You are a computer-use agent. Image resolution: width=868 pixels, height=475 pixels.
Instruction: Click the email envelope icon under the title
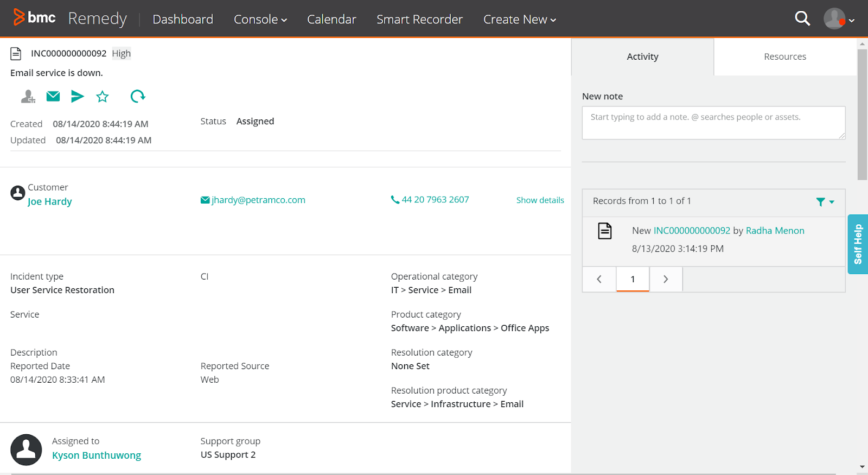pos(53,97)
